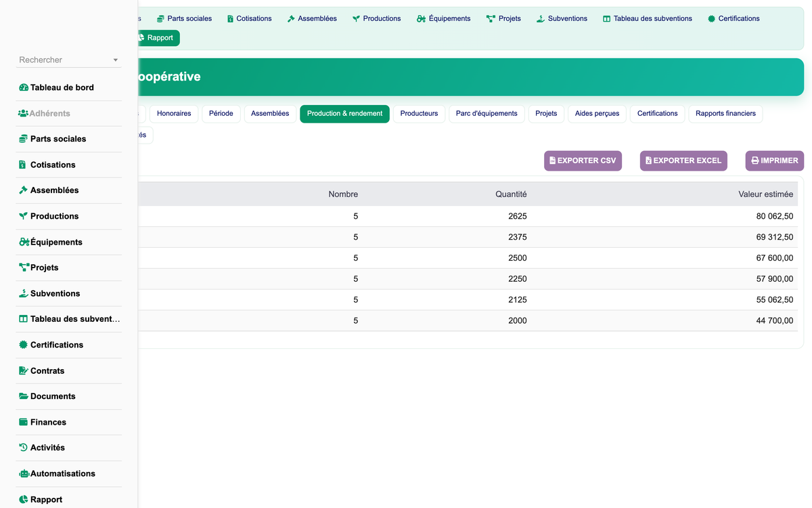Open the Aides perçues tab
This screenshot has height=508, width=812.
coord(597,114)
